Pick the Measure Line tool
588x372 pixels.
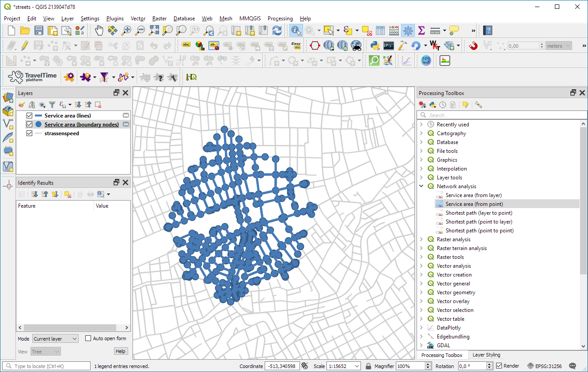435,30
